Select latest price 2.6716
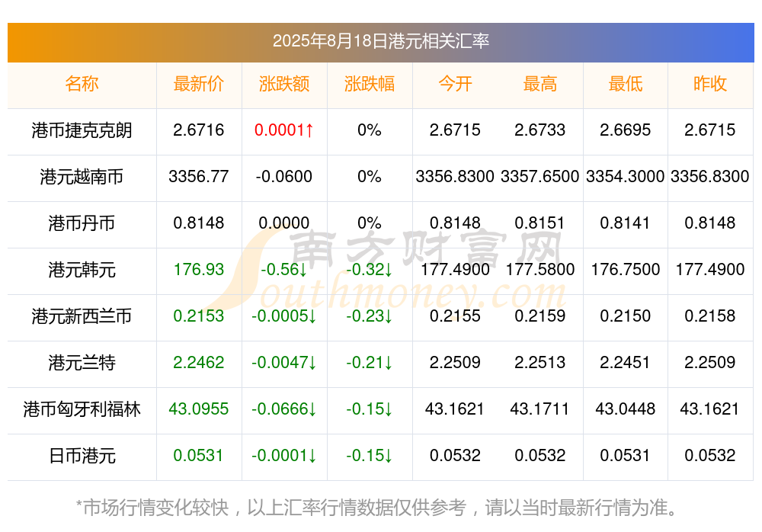762x532 pixels. [x=199, y=130]
